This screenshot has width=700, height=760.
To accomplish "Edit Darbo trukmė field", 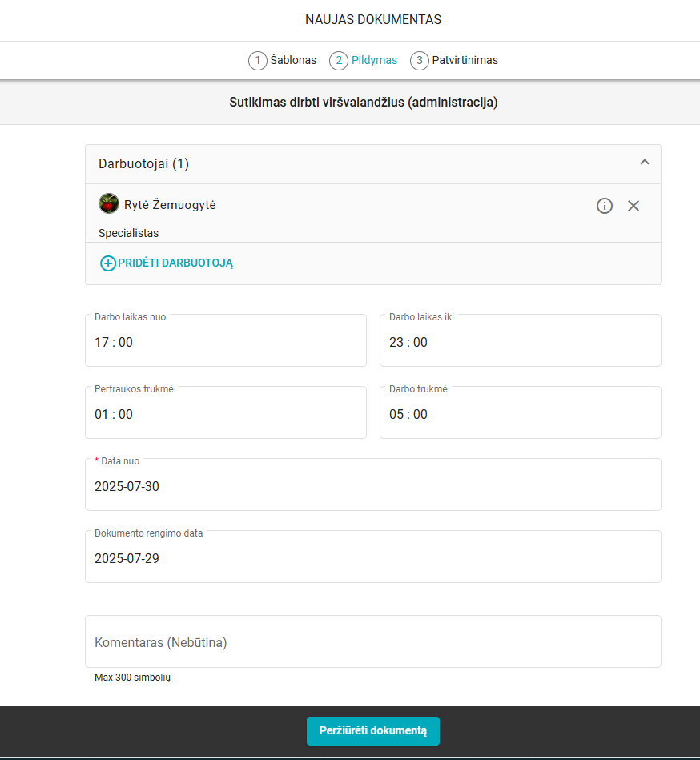I will 520,412.
